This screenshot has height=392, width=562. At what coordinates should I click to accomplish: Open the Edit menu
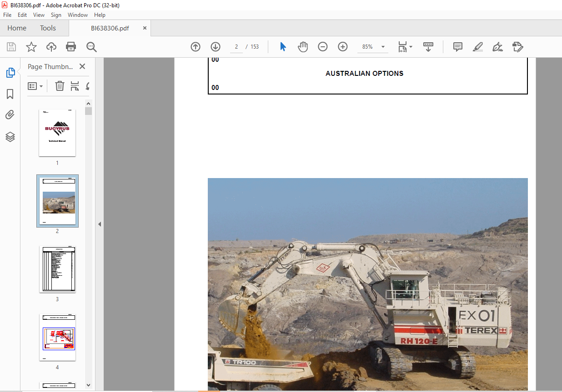click(x=22, y=15)
